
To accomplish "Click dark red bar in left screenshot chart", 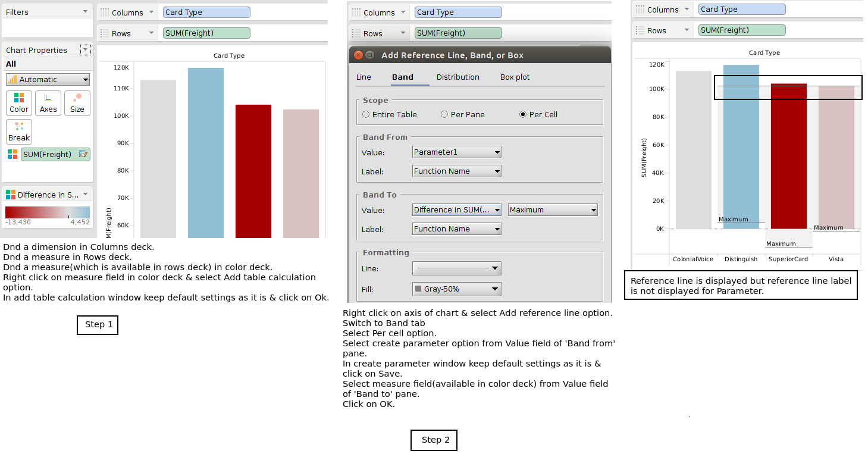I will 253,171.
